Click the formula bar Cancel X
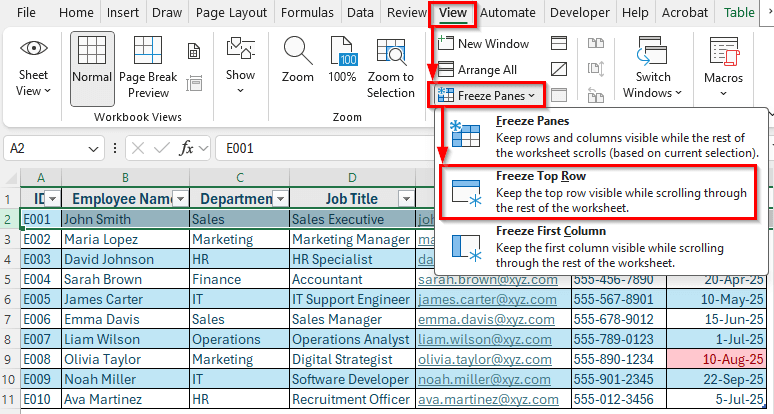The image size is (774, 414). point(139,148)
